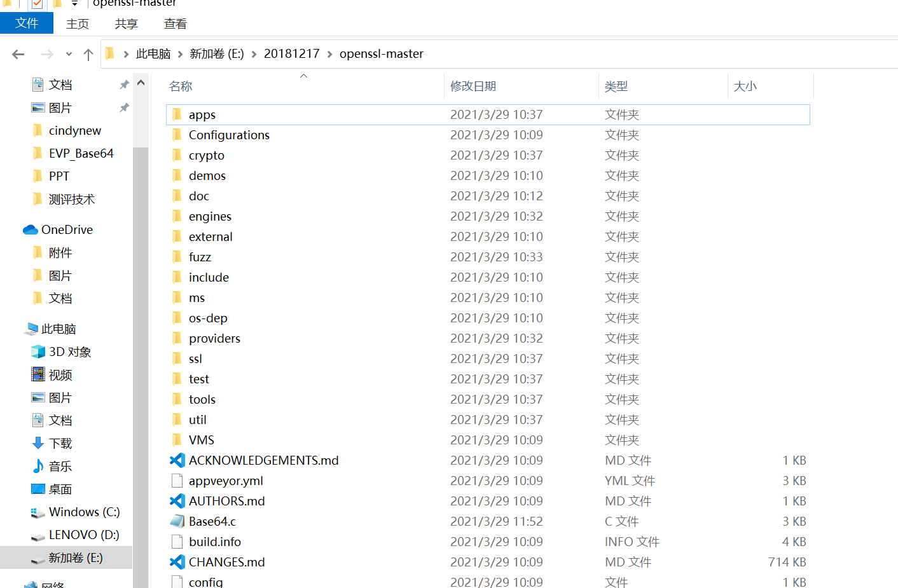The height and width of the screenshot is (588, 898).
Task: Select the engines folder icon
Action: point(177,216)
